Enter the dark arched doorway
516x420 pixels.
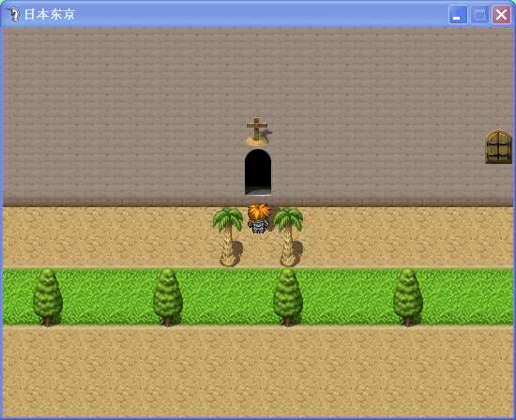click(258, 172)
